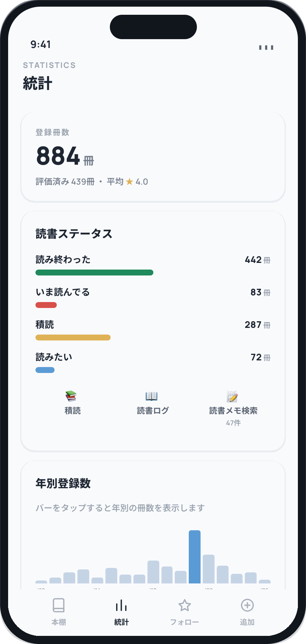Tap the フォロー star icon in the bottom bar
The width and height of the screenshot is (306, 644).
pos(184,605)
